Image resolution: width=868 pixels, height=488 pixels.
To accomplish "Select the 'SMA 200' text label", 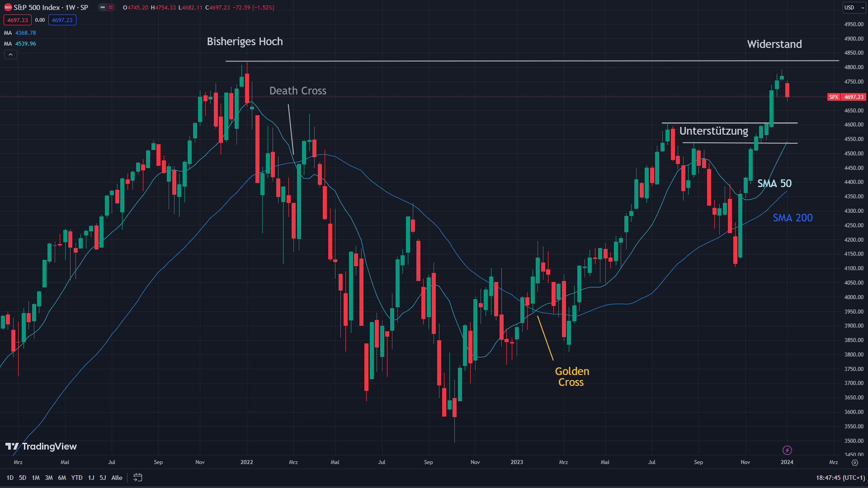I will click(x=793, y=218).
